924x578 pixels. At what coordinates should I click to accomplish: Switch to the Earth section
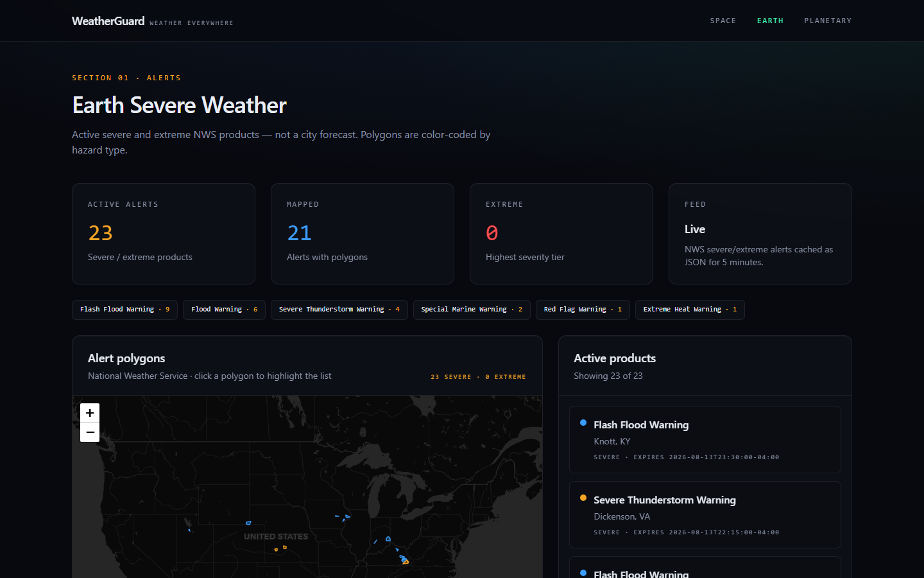[x=770, y=21]
